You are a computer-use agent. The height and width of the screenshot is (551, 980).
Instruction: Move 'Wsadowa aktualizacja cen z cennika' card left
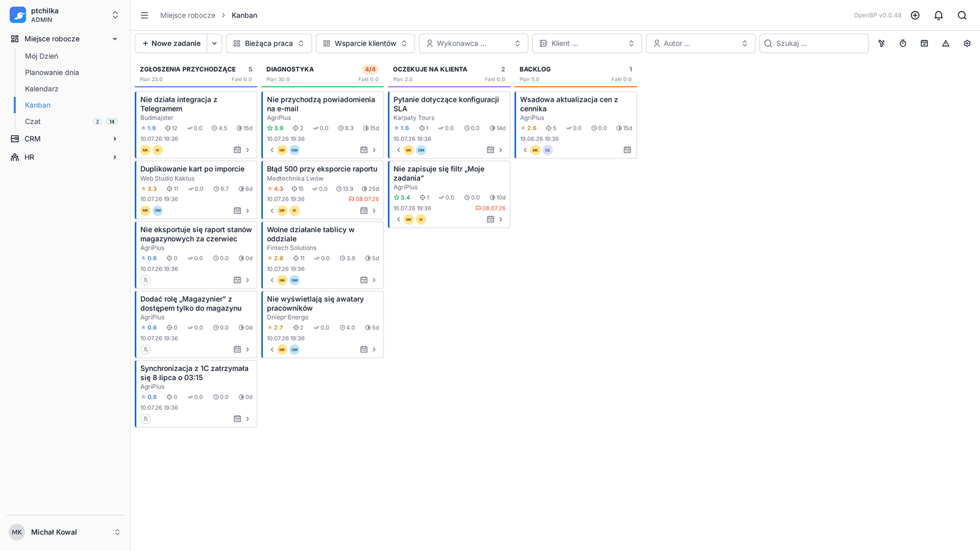[x=525, y=150]
